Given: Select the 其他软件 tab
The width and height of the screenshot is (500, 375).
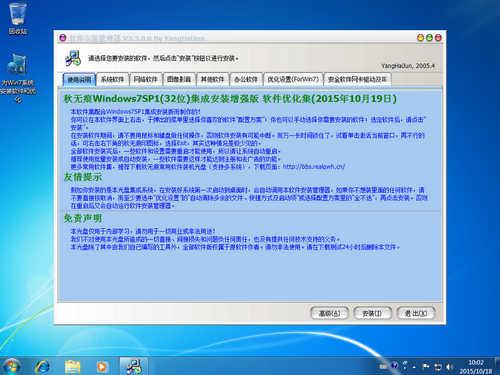Looking at the screenshot, I should (212, 79).
